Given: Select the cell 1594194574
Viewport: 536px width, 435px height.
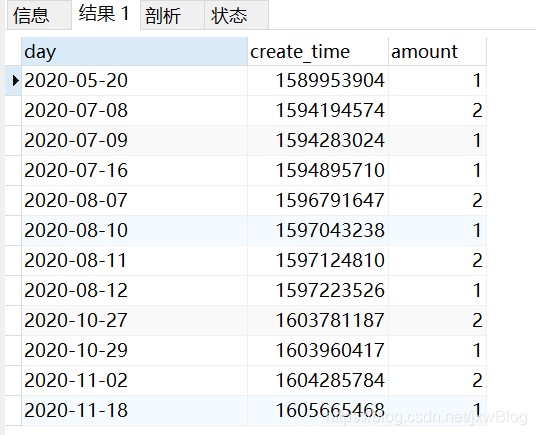Looking at the screenshot, I should 318,110.
